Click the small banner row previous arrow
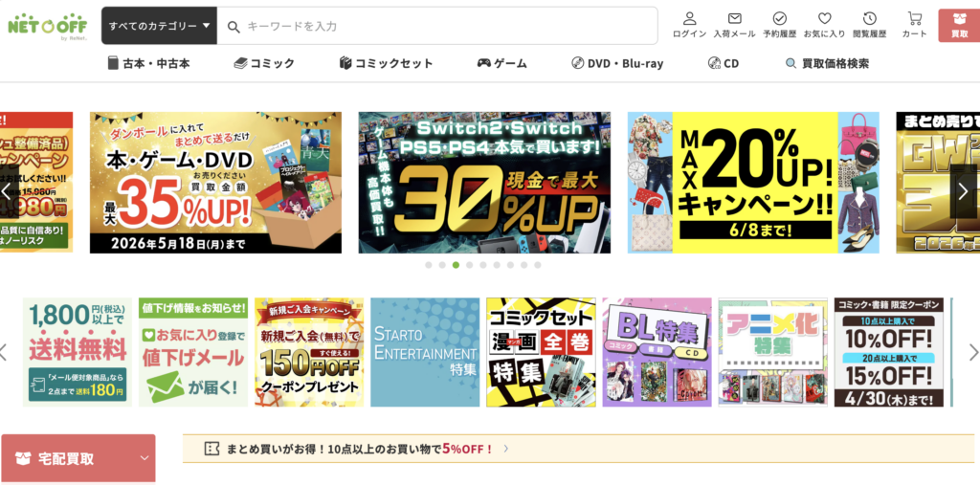The image size is (980, 485). [4, 352]
